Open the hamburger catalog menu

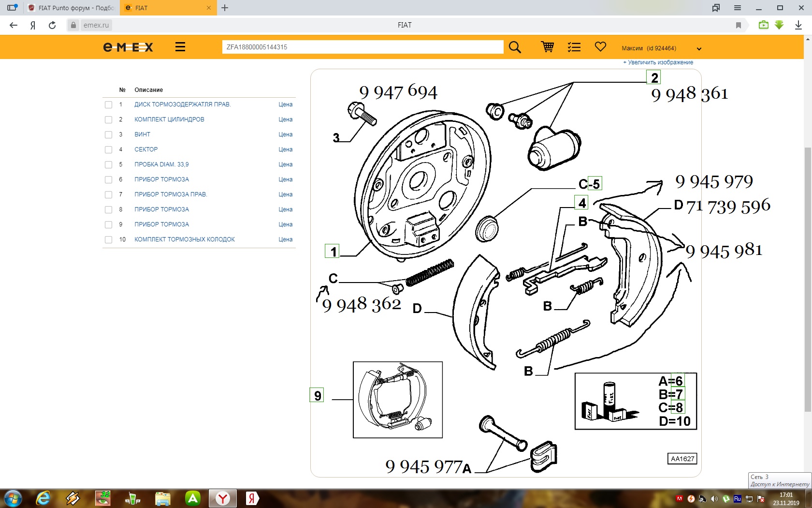[x=180, y=47]
